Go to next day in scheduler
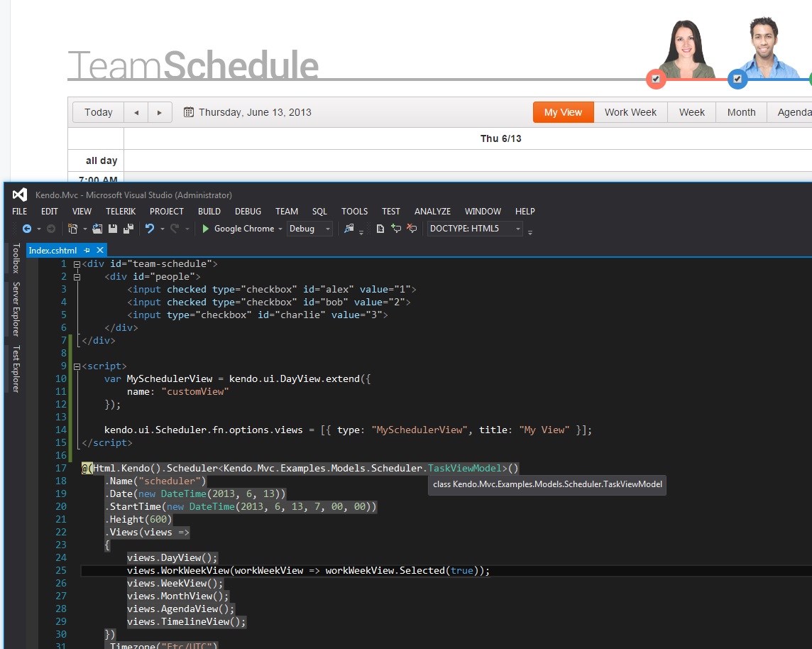 click(x=160, y=112)
